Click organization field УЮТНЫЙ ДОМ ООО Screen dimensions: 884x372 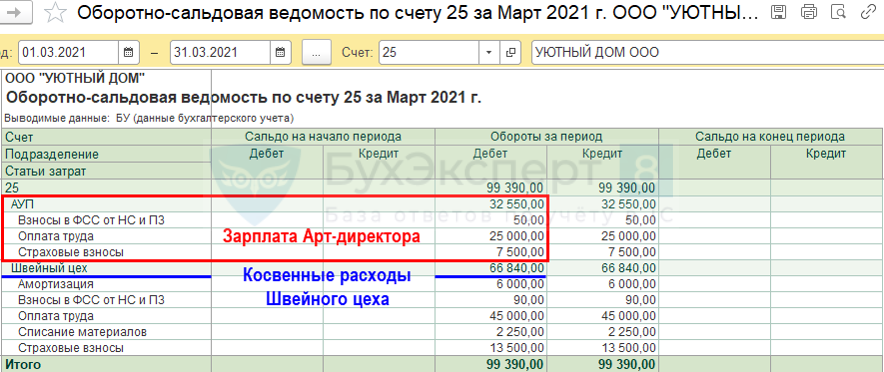[x=708, y=53]
